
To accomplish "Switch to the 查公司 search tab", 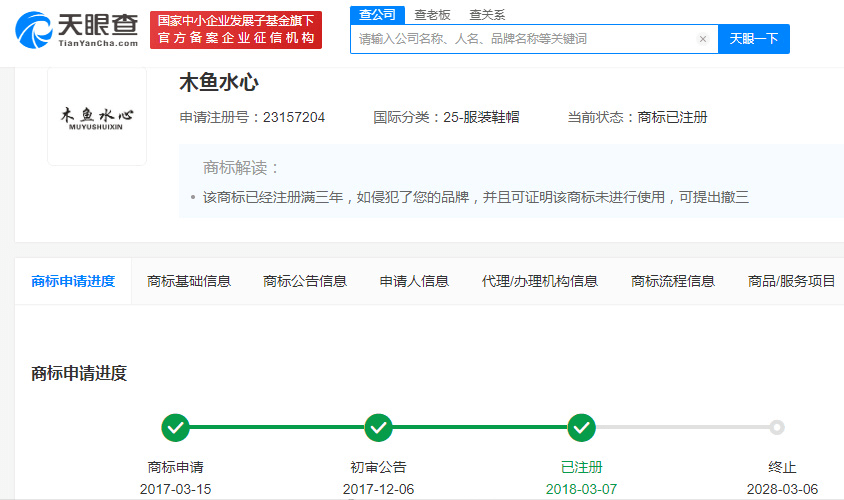I will coord(377,15).
